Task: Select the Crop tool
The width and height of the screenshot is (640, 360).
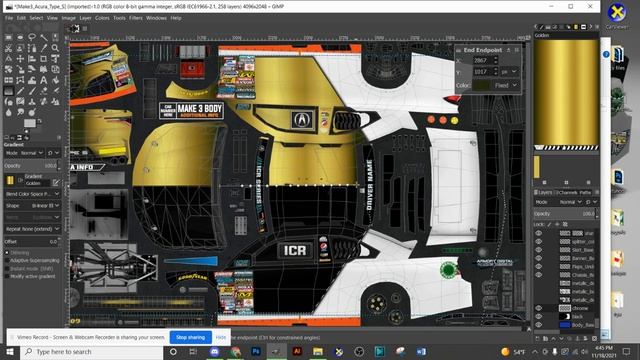Action: click(x=44, y=59)
